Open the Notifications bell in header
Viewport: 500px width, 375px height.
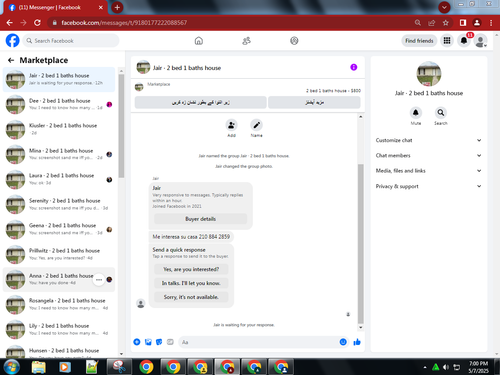(x=464, y=41)
